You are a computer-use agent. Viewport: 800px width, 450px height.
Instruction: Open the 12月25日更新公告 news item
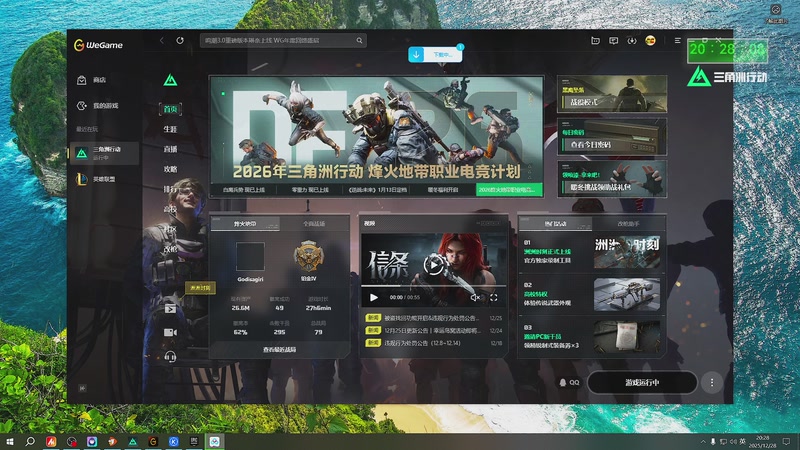point(434,330)
